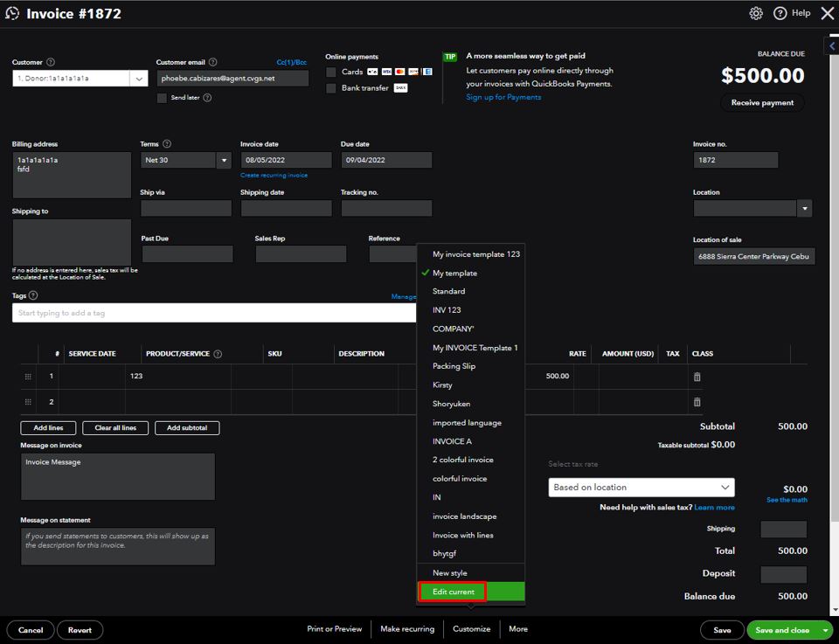Screen dimensions: 839x644
Task: Delete line 1 with trash icon
Action: pyautogui.click(x=697, y=377)
